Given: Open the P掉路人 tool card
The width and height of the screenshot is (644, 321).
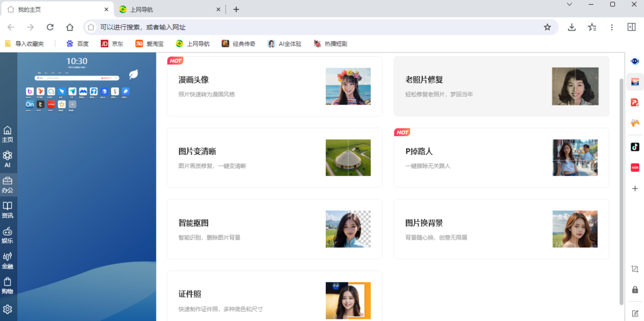Looking at the screenshot, I should coord(501,158).
